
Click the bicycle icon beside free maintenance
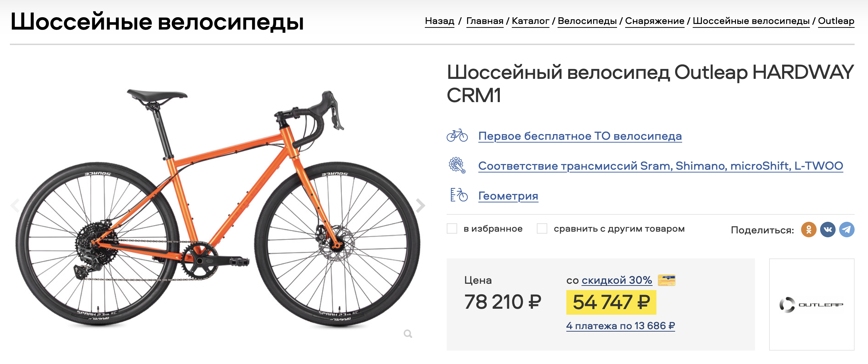(x=457, y=136)
